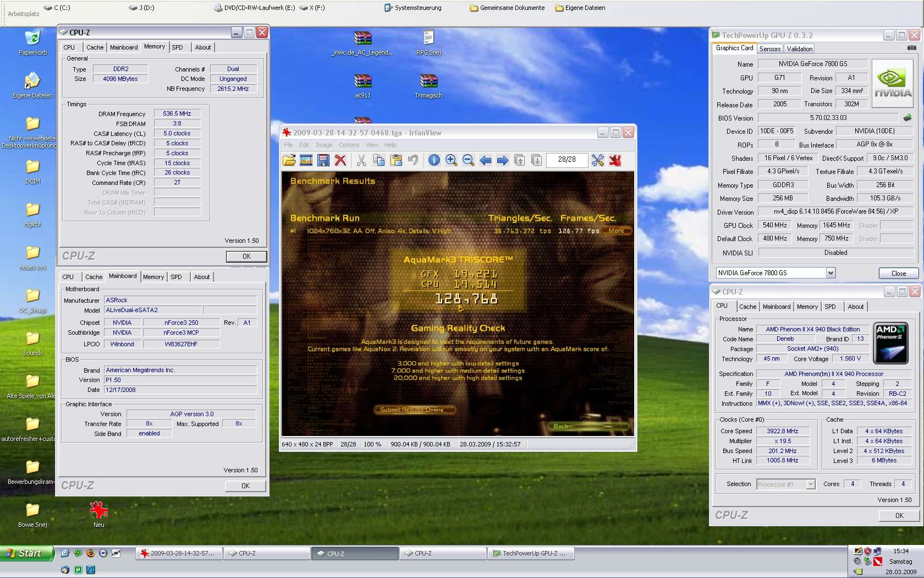Viewport: 924px width, 578px height.
Task: Select SPD tab in top-left CPU-Z window
Action: coord(177,47)
